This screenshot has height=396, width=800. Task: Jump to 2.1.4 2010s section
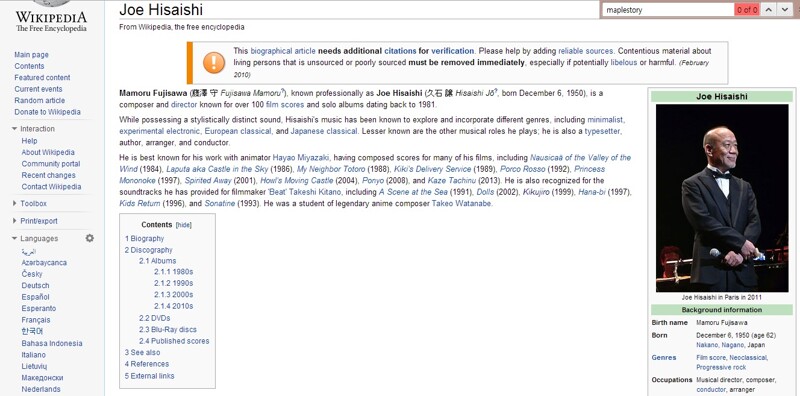(173, 306)
